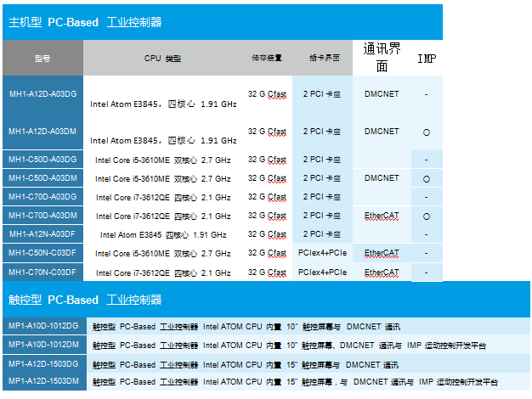Image resolution: width=532 pixels, height=399 pixels.
Task: Click description of MP1-A12D-1503DM
Action: point(295,382)
